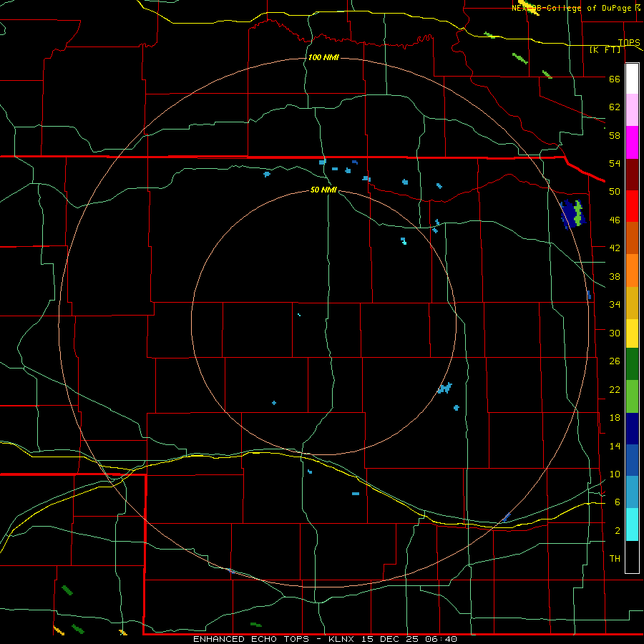Click the "6" scale value
This screenshot has width=644, height=644.
pos(618,502)
